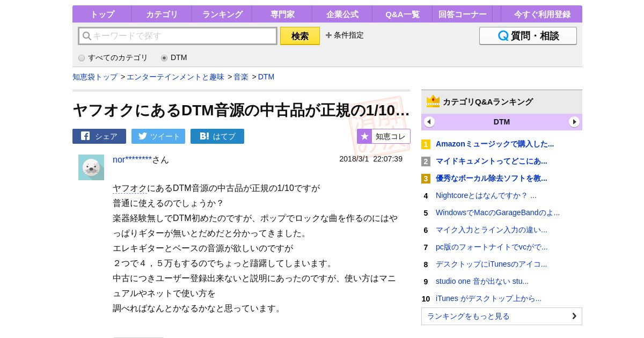Image resolution: width=644 pixels, height=338 pixels.
Task: Select the すべてのカテゴリ radio button
Action: pyautogui.click(x=82, y=58)
